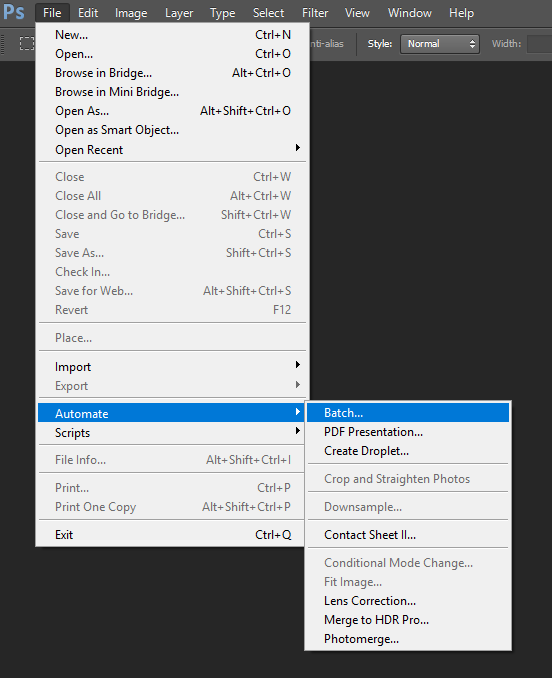Click the Photoshop Ps logo icon
Screen dimensions: 552x678
(x=13, y=12)
